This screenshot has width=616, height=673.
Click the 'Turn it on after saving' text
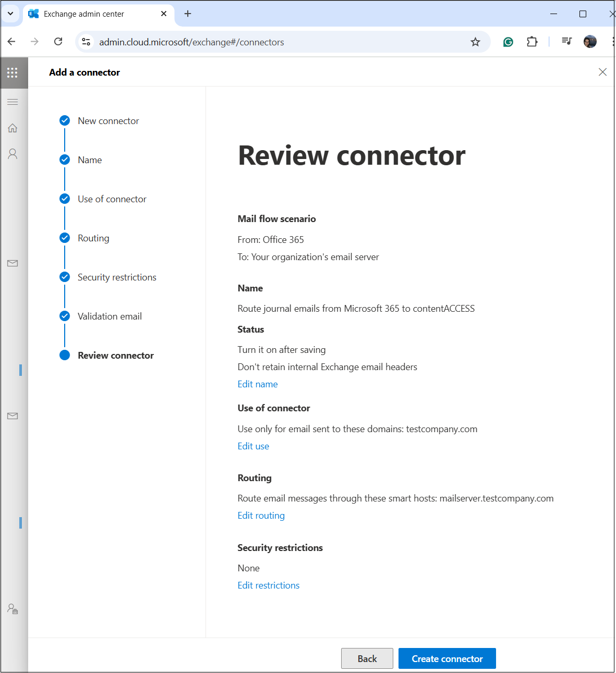[282, 350]
